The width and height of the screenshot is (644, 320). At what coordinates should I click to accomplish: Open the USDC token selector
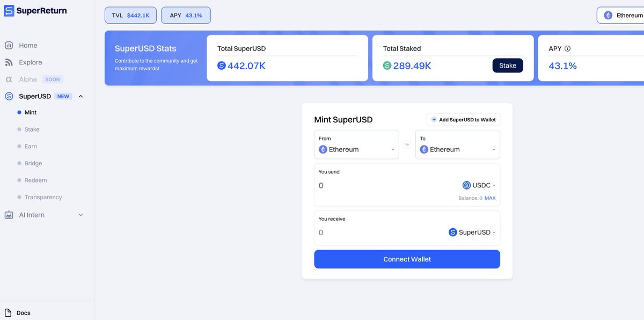tap(479, 185)
